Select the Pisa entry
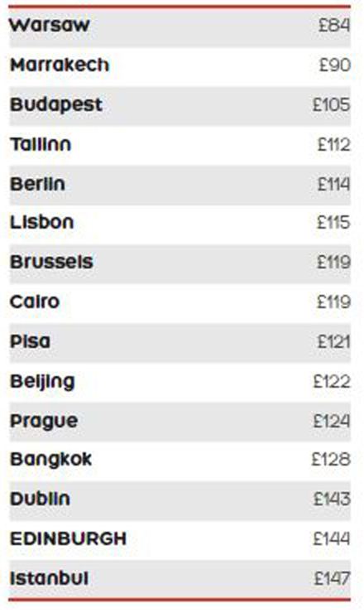This screenshot has height=613, width=364. click(x=180, y=343)
